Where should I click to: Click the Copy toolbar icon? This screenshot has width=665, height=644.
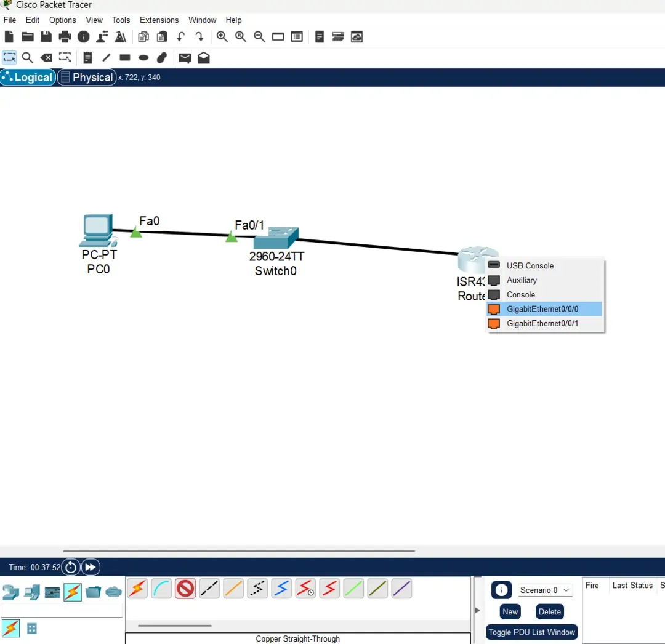(143, 37)
